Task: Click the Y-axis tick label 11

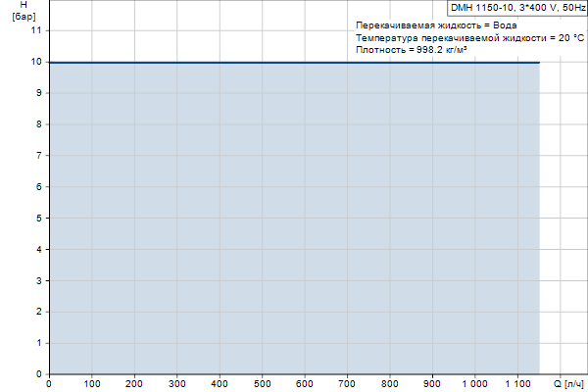Action: pyautogui.click(x=37, y=30)
